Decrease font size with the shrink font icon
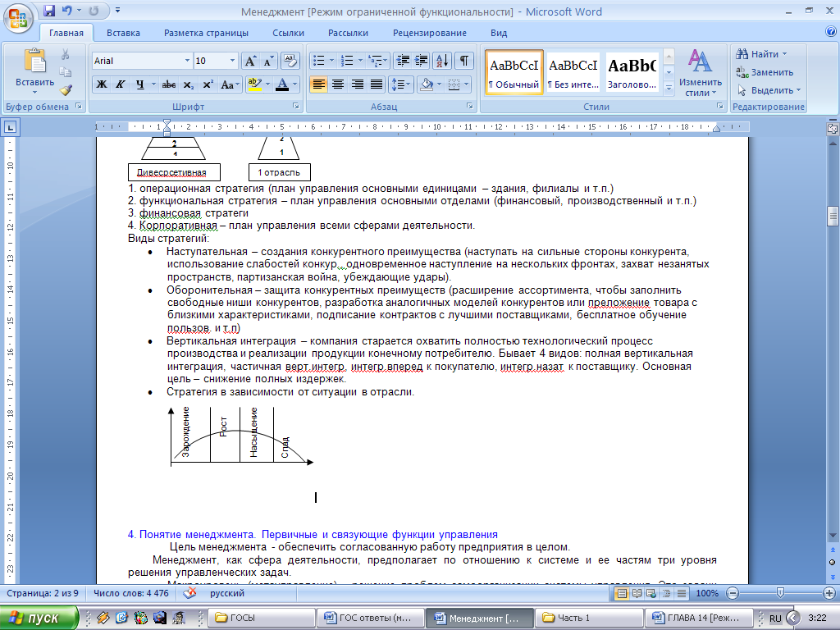840x630 pixels. 268,61
